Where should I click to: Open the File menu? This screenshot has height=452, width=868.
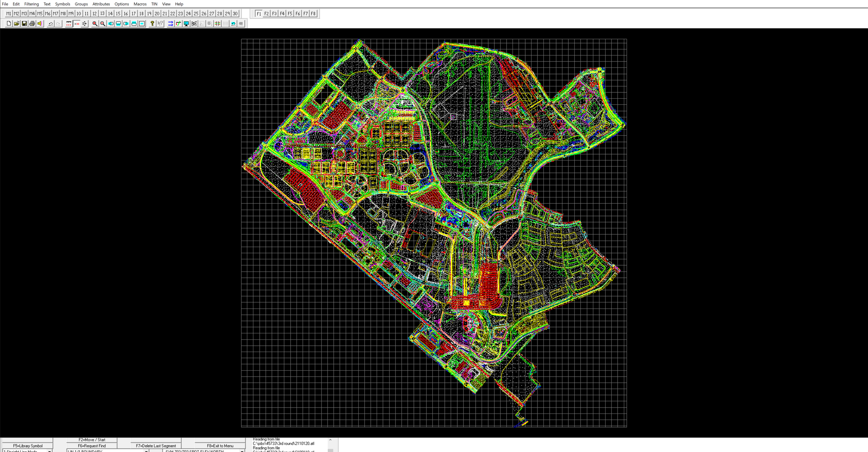[5, 4]
